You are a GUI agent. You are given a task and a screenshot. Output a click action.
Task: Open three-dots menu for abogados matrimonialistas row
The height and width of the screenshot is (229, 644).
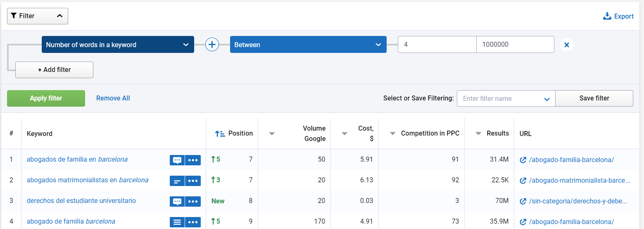tap(192, 181)
